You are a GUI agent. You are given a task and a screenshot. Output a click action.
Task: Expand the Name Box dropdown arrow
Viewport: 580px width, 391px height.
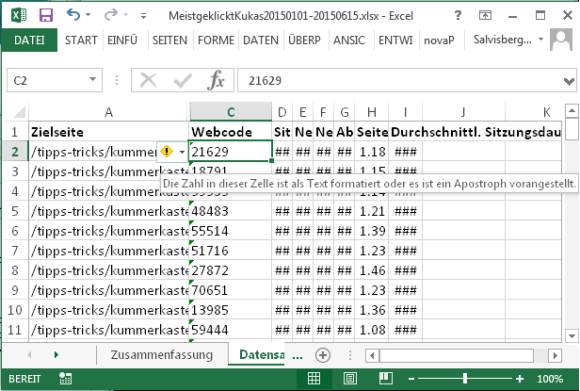click(x=93, y=80)
